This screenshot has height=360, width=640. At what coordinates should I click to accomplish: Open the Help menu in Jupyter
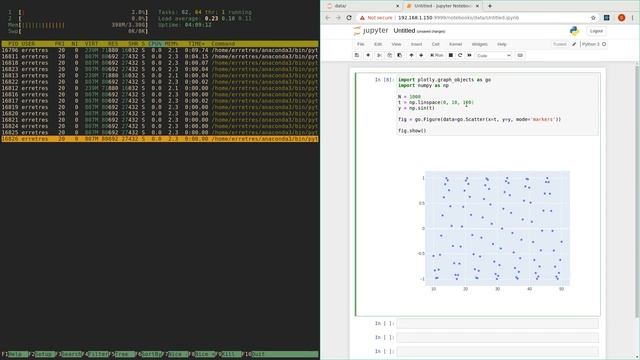(x=502, y=44)
